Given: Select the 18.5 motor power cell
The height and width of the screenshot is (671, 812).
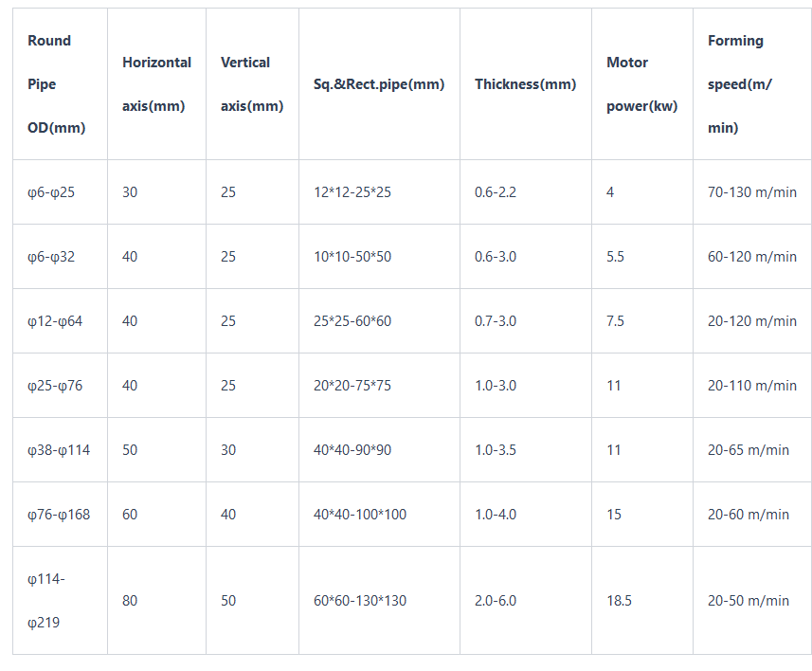Looking at the screenshot, I should point(619,601).
